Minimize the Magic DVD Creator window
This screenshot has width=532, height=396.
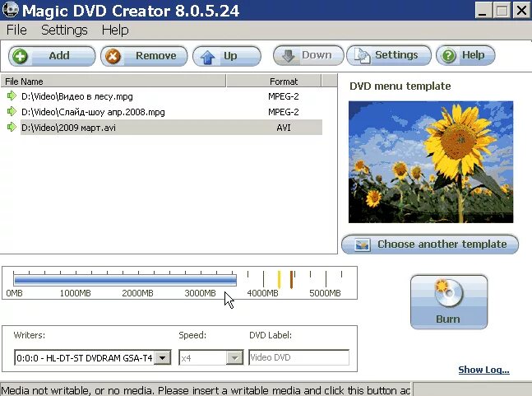click(483, 10)
